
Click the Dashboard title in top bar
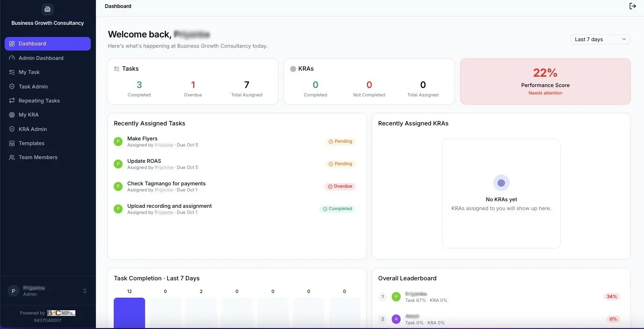[x=118, y=6]
